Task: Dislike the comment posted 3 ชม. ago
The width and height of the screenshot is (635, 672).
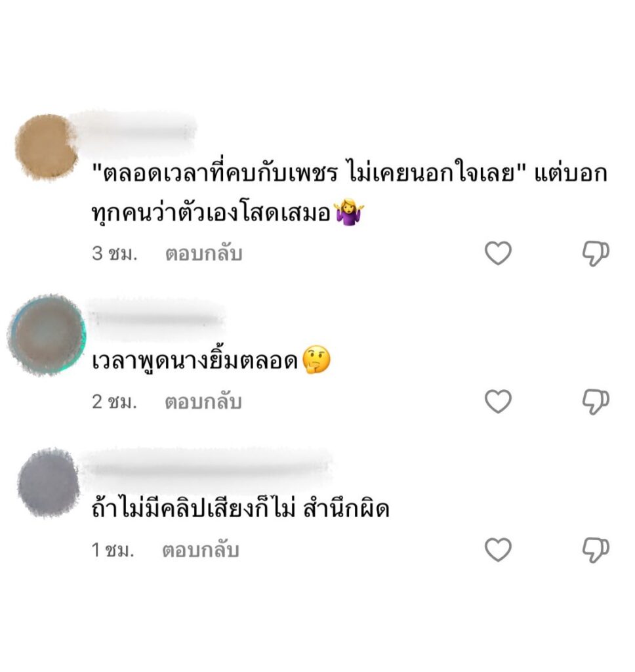Action: 596,253
